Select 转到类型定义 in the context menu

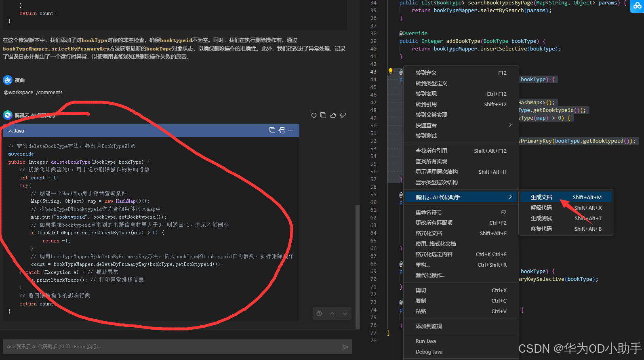461,83
